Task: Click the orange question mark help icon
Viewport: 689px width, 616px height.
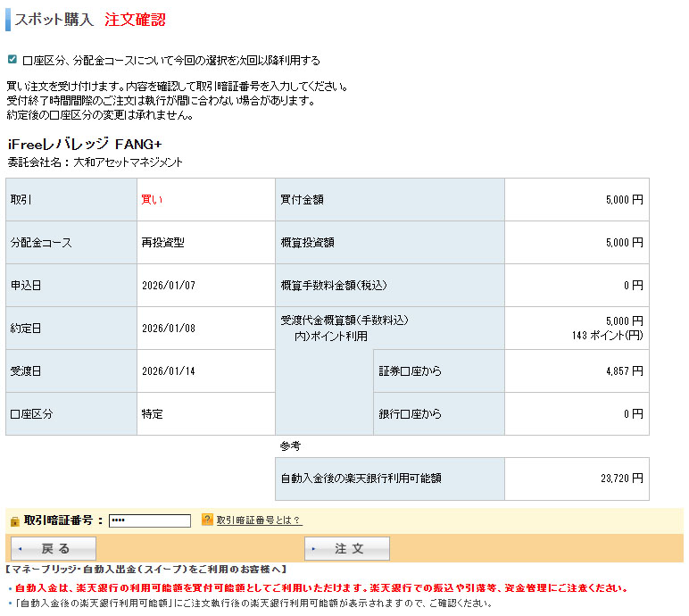Action: click(207, 520)
